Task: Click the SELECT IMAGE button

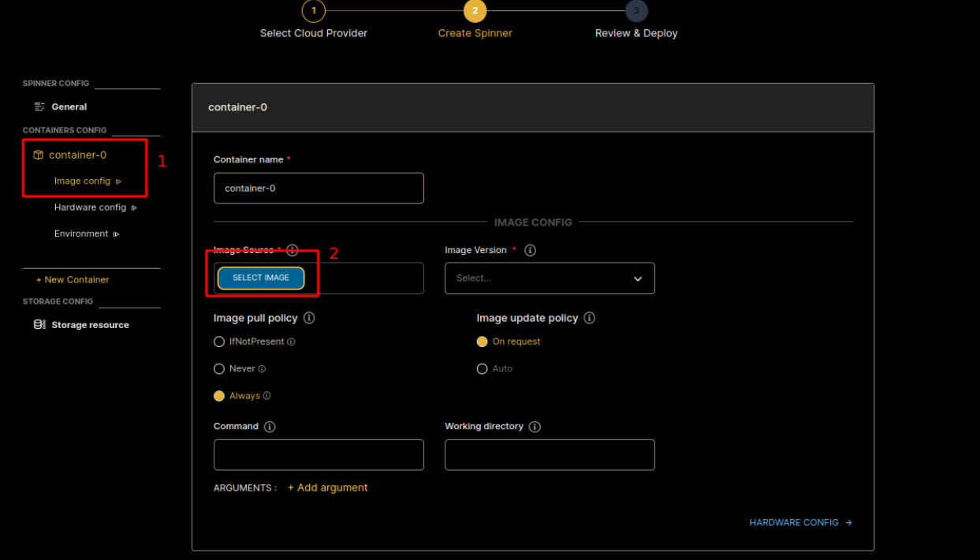Action: click(261, 278)
